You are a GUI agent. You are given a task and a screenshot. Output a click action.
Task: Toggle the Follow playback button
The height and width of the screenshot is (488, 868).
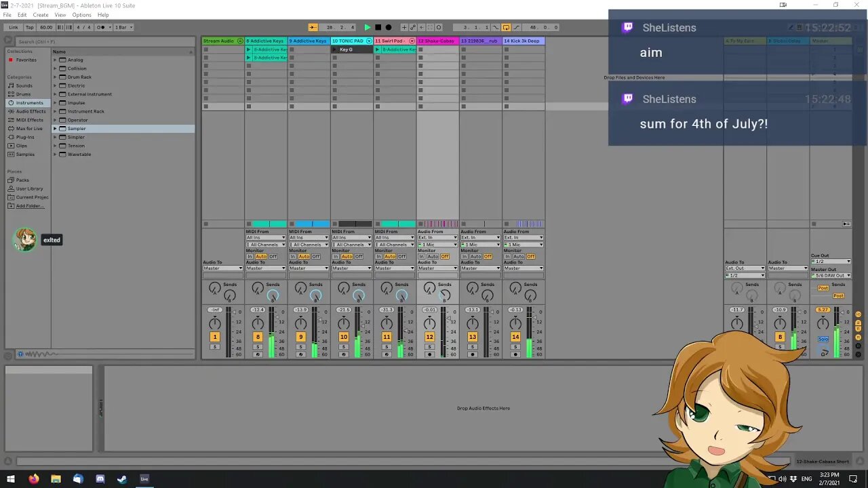[313, 27]
